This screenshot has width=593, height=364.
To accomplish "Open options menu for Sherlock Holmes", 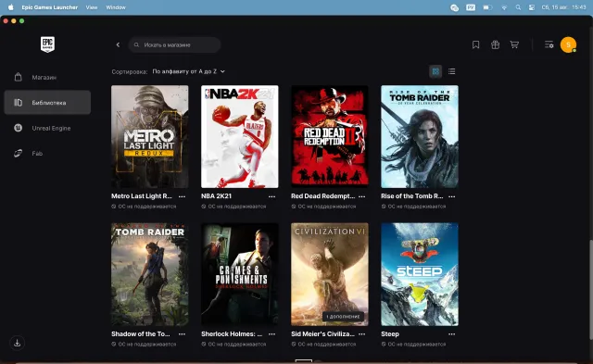I will 271,334.
